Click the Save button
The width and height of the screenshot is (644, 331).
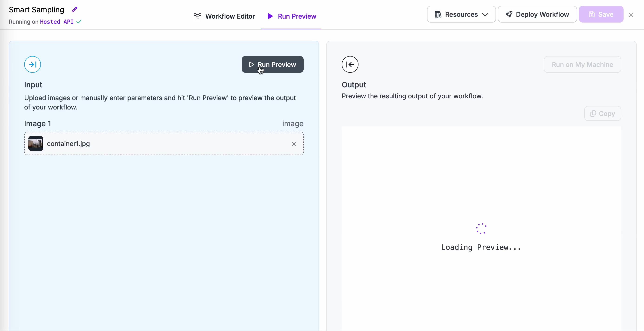click(601, 14)
